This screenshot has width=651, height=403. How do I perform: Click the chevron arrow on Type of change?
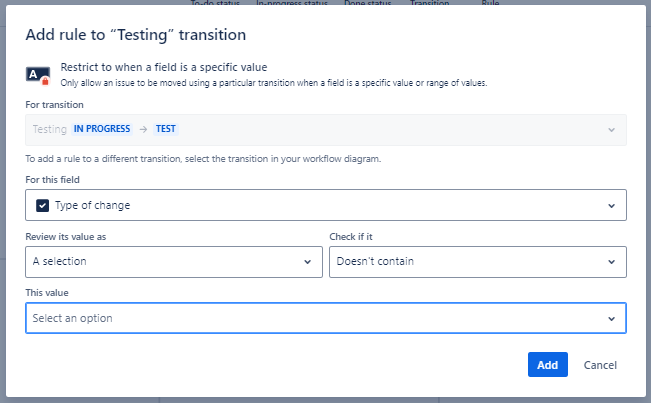(611, 206)
